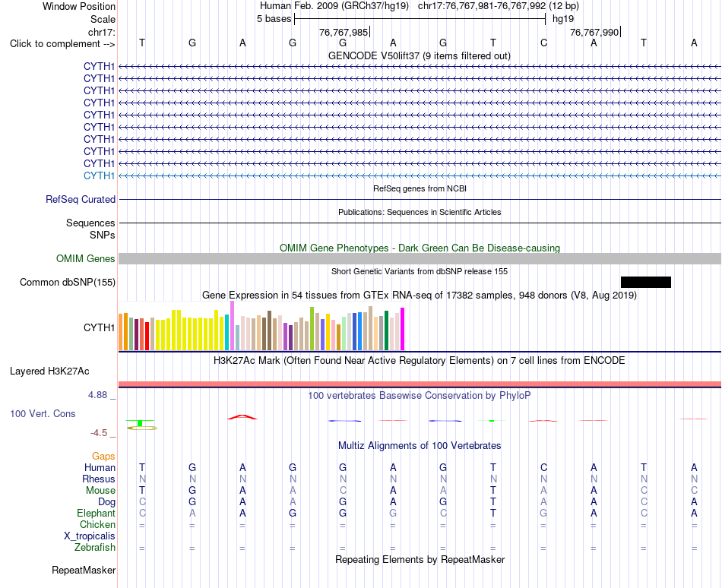Click the 4.88 PhyloP upper limit value
Viewport: 722px width, 588px height.
click(97, 395)
